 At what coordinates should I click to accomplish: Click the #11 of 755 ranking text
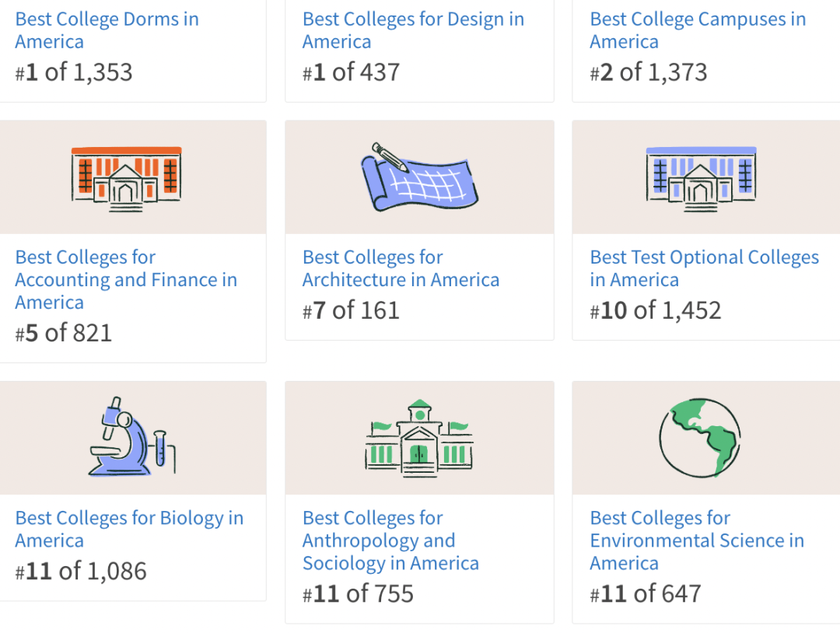coord(358,593)
